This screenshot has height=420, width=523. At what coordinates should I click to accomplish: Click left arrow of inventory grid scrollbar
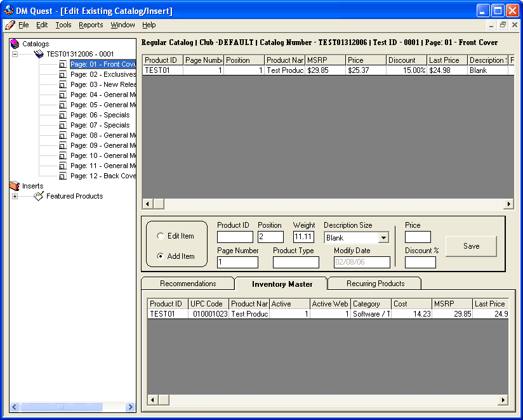tap(153, 400)
